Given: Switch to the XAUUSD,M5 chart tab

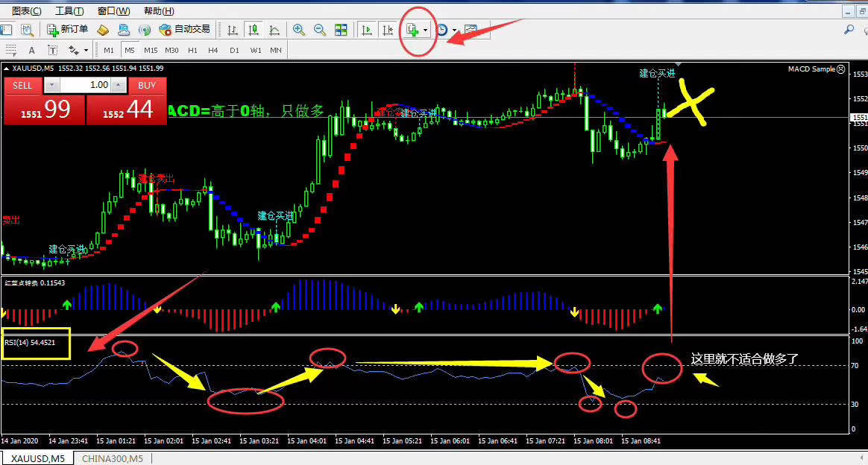Looking at the screenshot, I should point(37,458).
